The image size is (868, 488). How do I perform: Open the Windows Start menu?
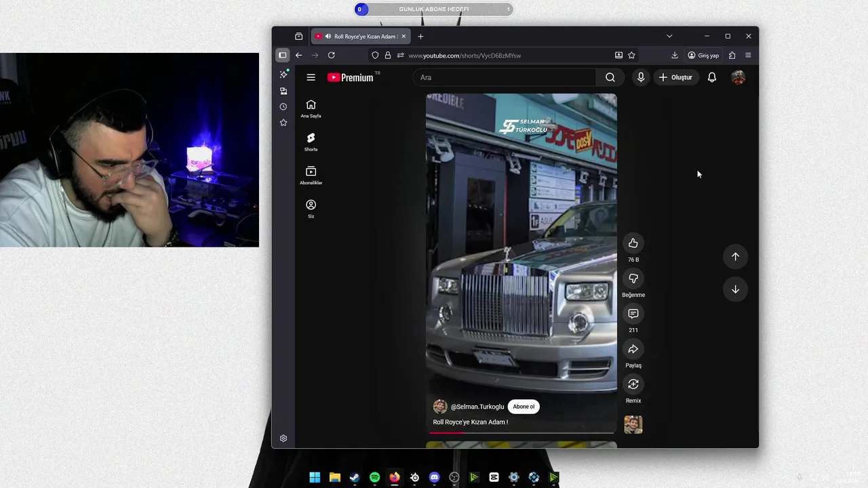(x=315, y=477)
